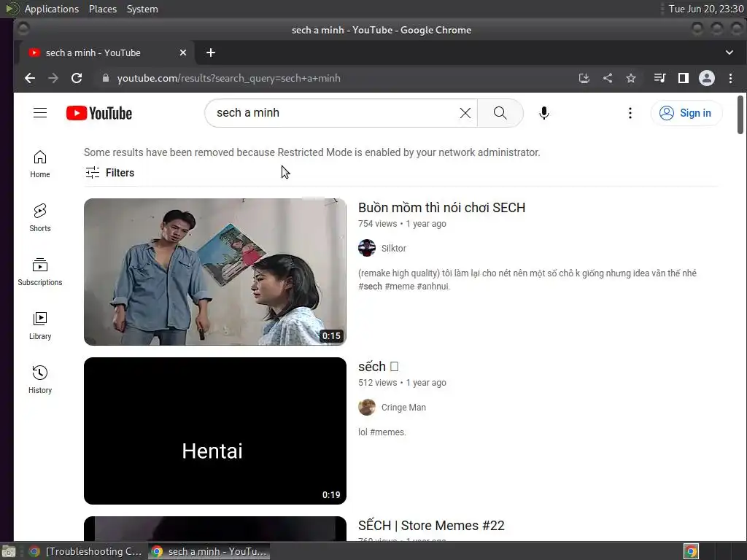Reload the page in Chrome
747x560 pixels.
tap(77, 78)
